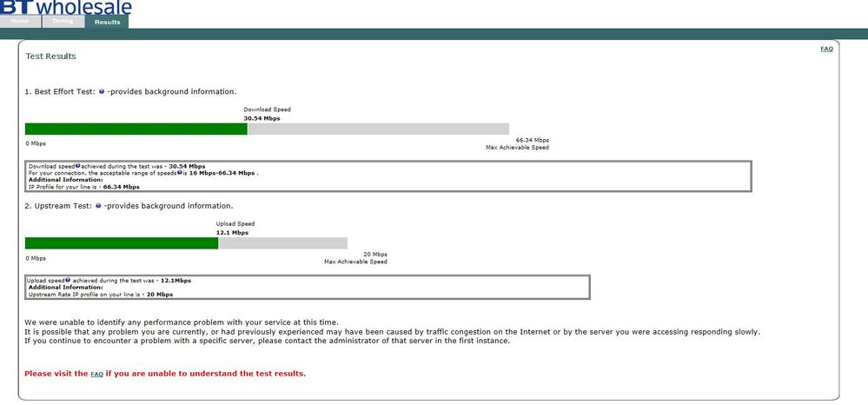The width and height of the screenshot is (868, 405).
Task: Open the Testing tab
Action: pos(63,21)
